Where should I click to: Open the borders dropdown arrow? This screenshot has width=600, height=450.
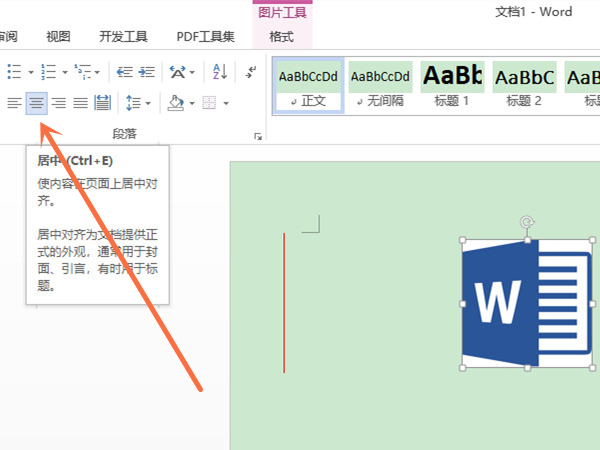coord(226,103)
